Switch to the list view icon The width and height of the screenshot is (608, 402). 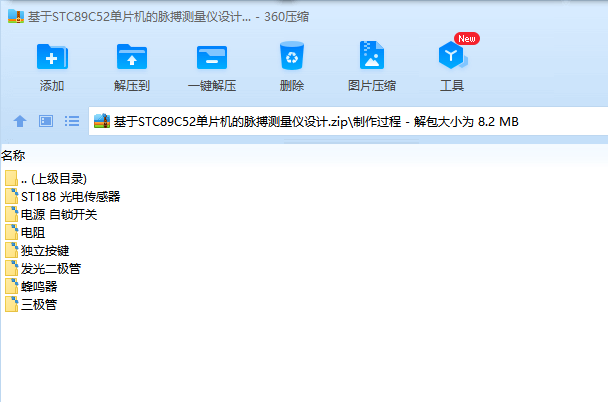(x=72, y=121)
